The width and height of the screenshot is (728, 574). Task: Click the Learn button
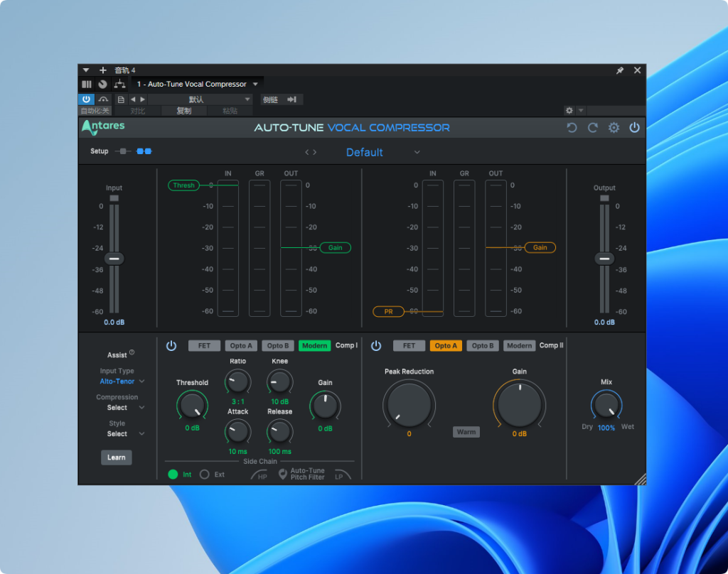tap(117, 457)
